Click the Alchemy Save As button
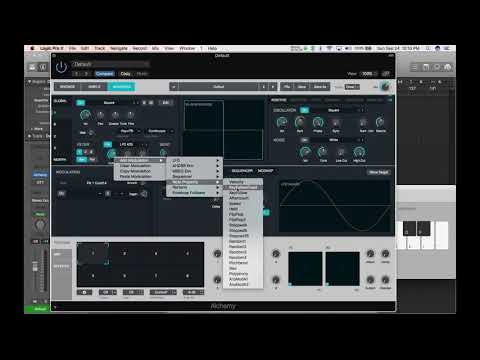Image resolution: width=480 pixels, height=360 pixels. tap(320, 87)
